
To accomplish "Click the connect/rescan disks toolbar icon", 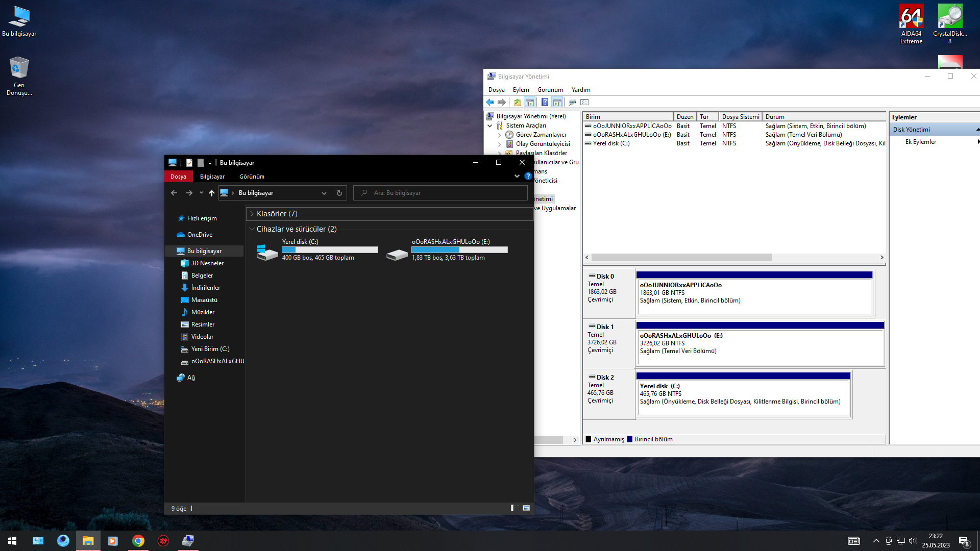I will pos(572,102).
